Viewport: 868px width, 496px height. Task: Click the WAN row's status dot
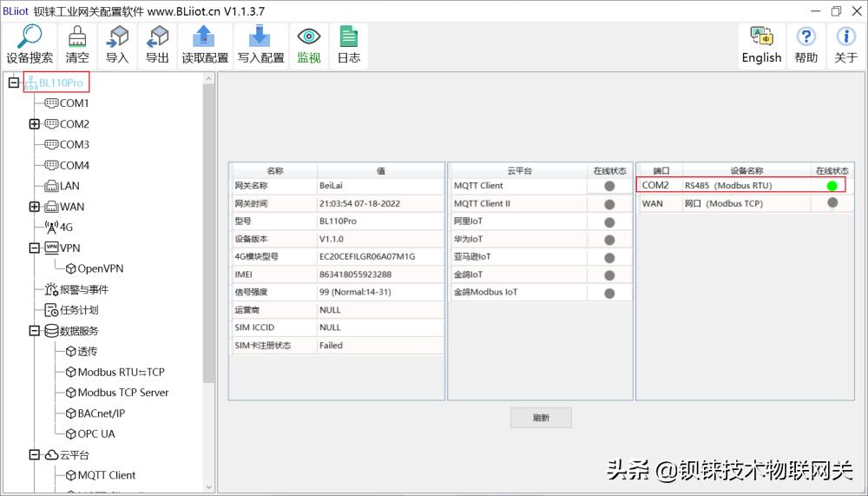pos(832,203)
